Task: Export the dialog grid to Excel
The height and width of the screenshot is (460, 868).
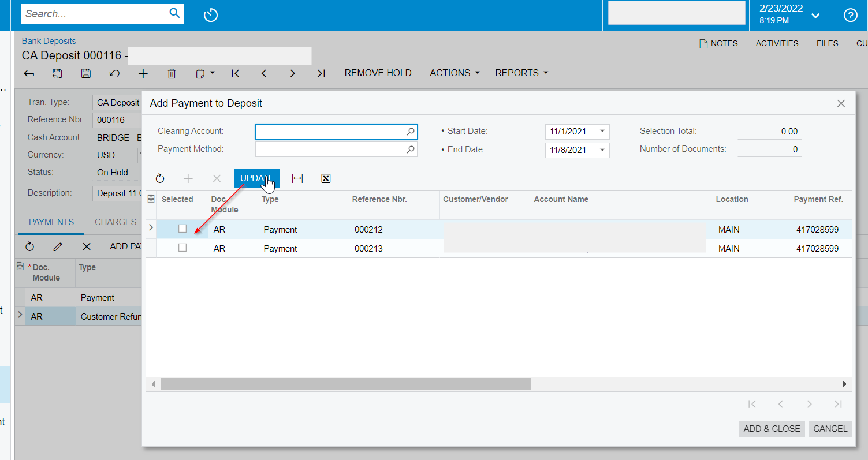Action: 326,179
